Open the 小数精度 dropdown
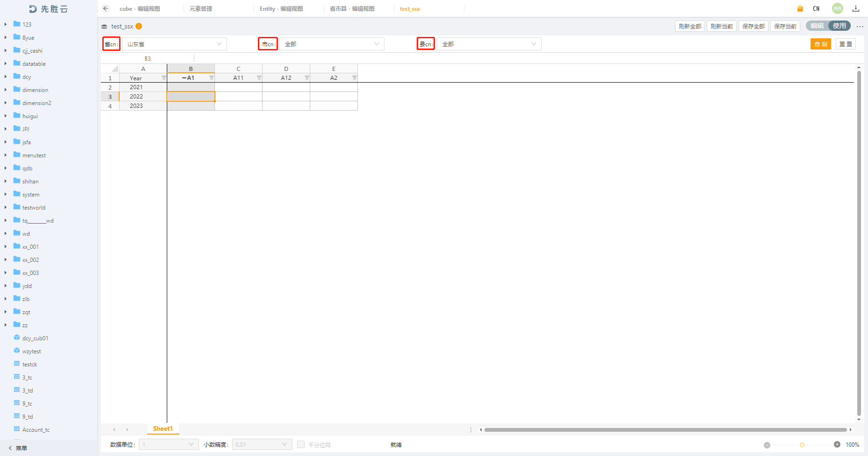 [262, 444]
